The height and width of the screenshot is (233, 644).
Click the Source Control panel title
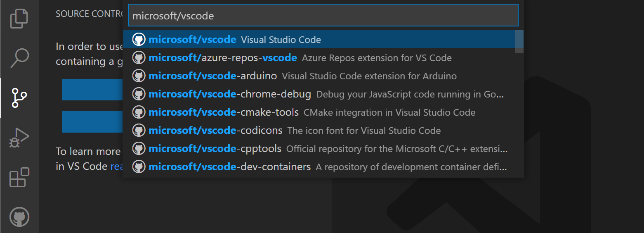coord(89,14)
